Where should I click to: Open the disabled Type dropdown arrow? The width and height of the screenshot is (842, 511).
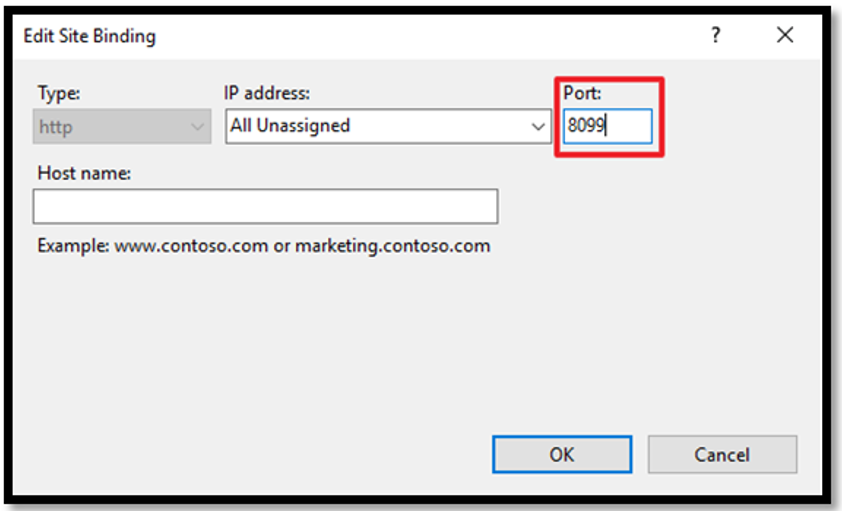pos(197,127)
